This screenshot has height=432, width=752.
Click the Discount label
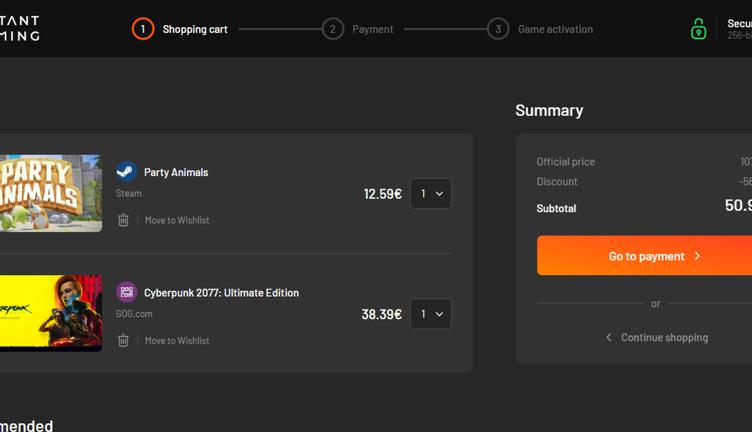pyautogui.click(x=557, y=182)
